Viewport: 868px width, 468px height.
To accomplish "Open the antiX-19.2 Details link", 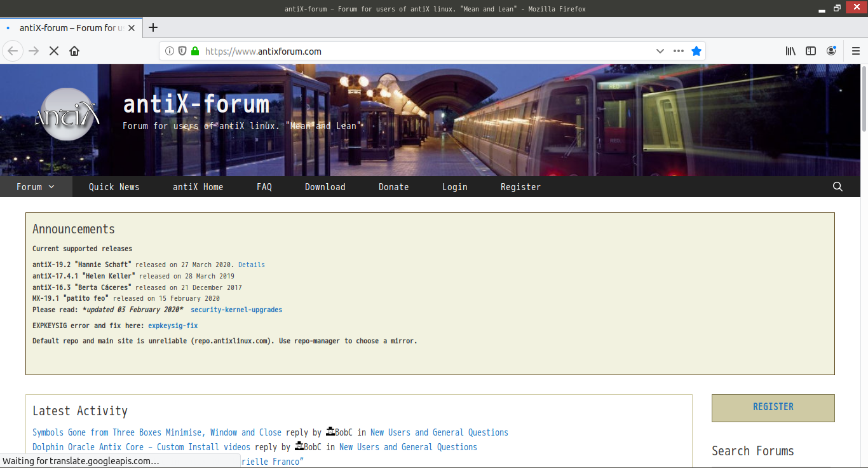I will 252,265.
